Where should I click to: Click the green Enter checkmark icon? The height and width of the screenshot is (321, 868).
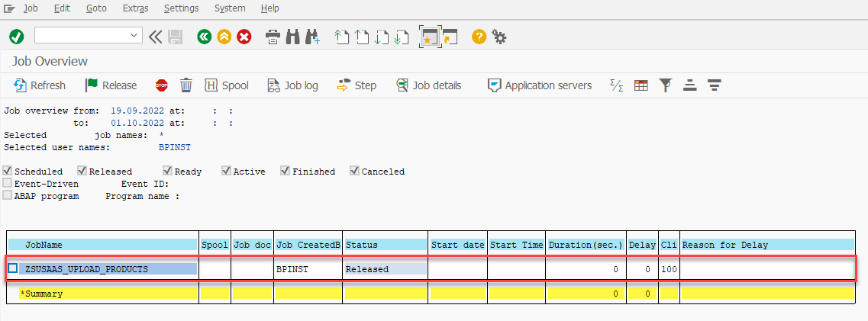[17, 37]
